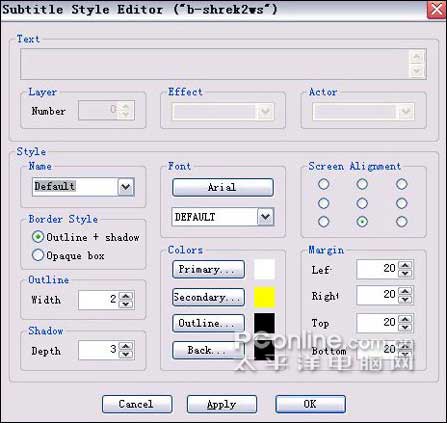Click the OK button
This screenshot has height=423, width=447.
tap(310, 404)
